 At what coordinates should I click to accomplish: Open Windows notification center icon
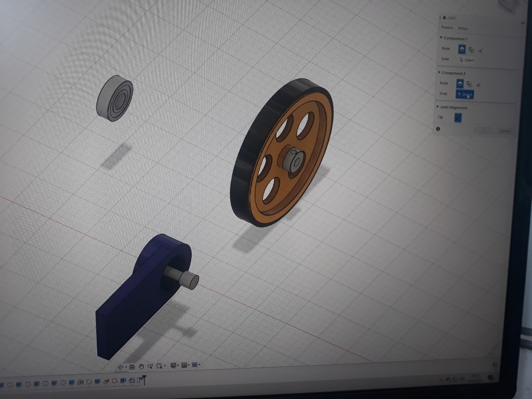pyautogui.click(x=490, y=377)
